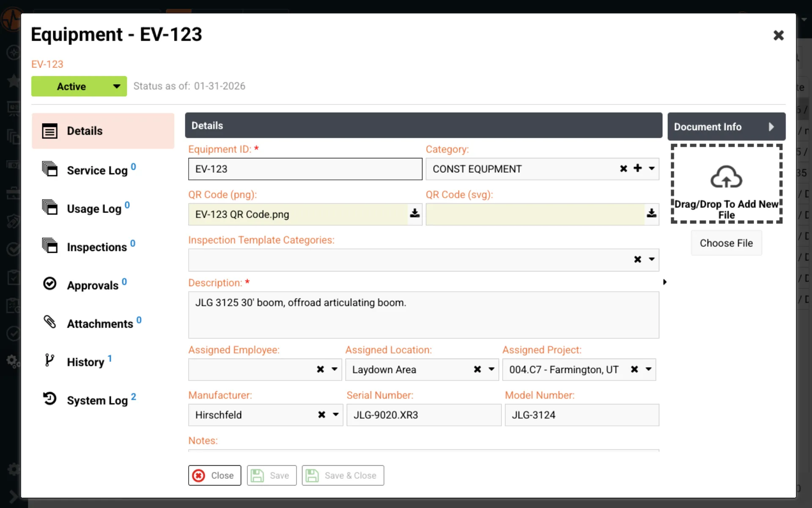The width and height of the screenshot is (812, 508).
Task: Click into the Description text area
Action: tap(423, 315)
